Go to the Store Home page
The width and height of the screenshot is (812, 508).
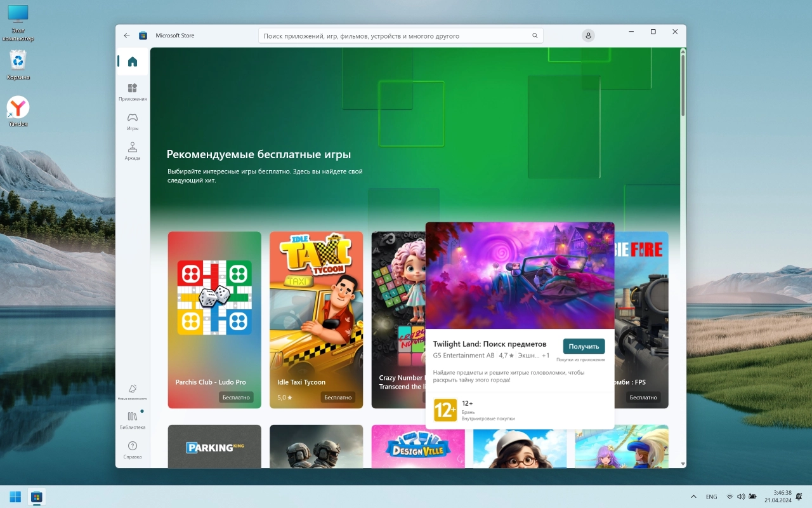coord(132,62)
